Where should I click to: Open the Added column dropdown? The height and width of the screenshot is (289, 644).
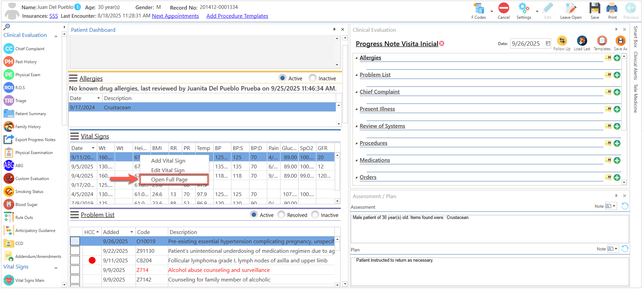coord(132,232)
